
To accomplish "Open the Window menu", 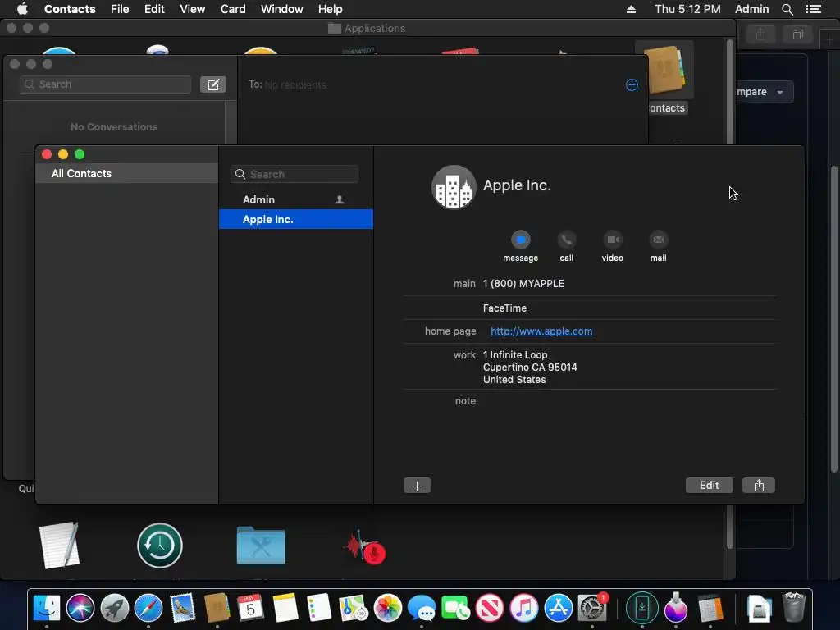I will [282, 9].
